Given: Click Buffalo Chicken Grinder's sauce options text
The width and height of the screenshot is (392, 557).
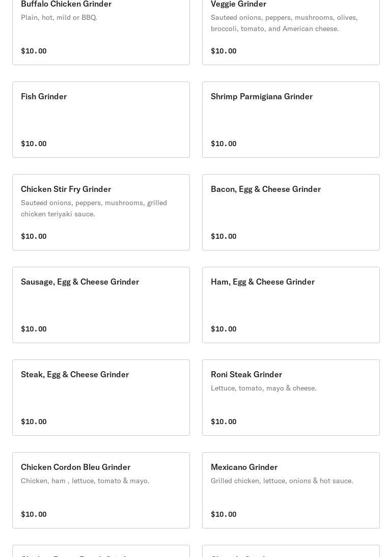Looking at the screenshot, I should (59, 17).
